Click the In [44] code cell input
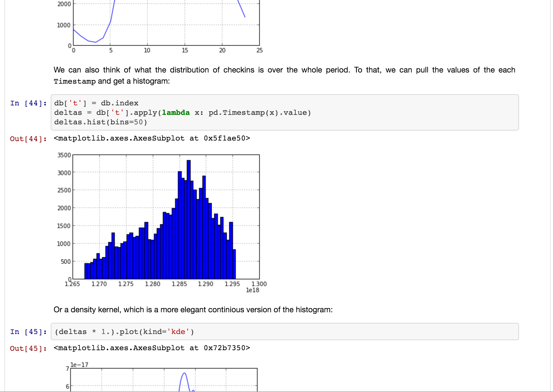Screen dimensions: 553x392 [285, 112]
